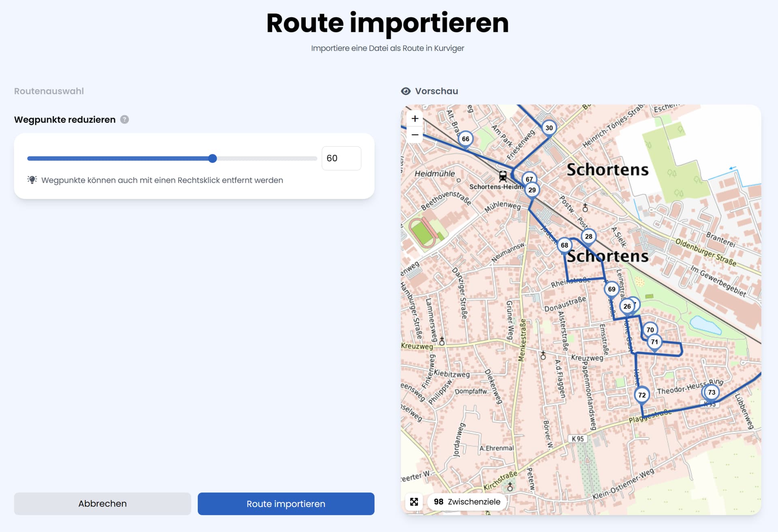Select waypoint marker 66 on map

[466, 139]
